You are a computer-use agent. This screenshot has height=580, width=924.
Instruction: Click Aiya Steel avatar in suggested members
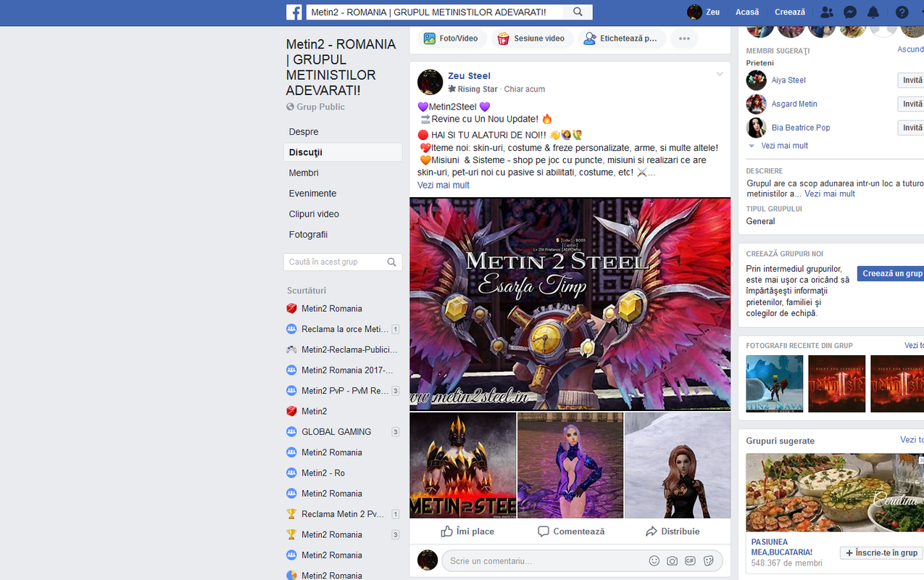756,80
